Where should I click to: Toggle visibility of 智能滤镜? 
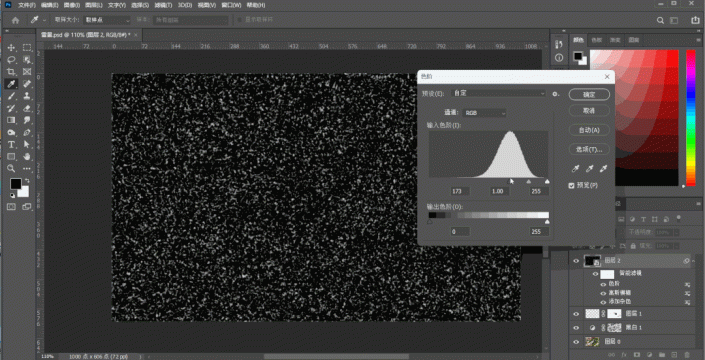tap(595, 273)
